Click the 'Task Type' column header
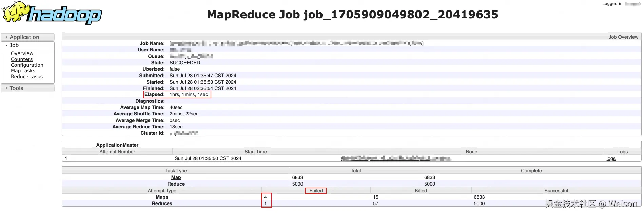 pos(176,171)
